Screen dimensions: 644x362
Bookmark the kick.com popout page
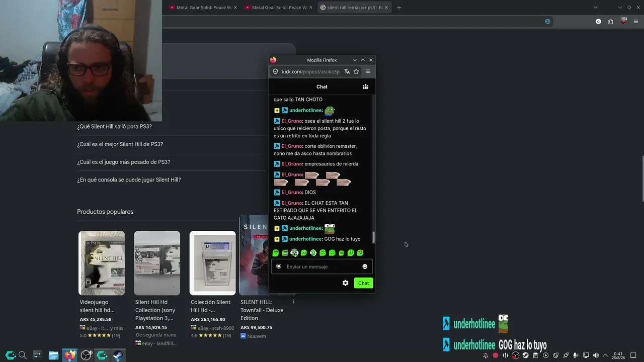[356, 71]
